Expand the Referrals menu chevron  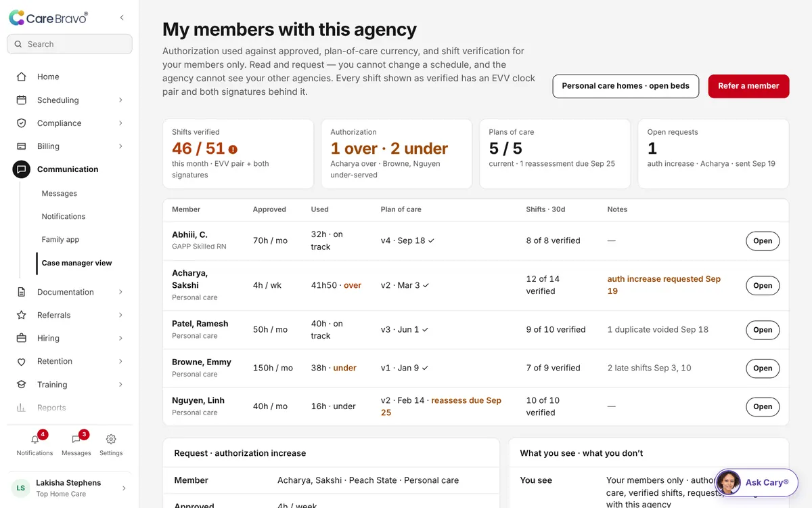click(x=120, y=315)
